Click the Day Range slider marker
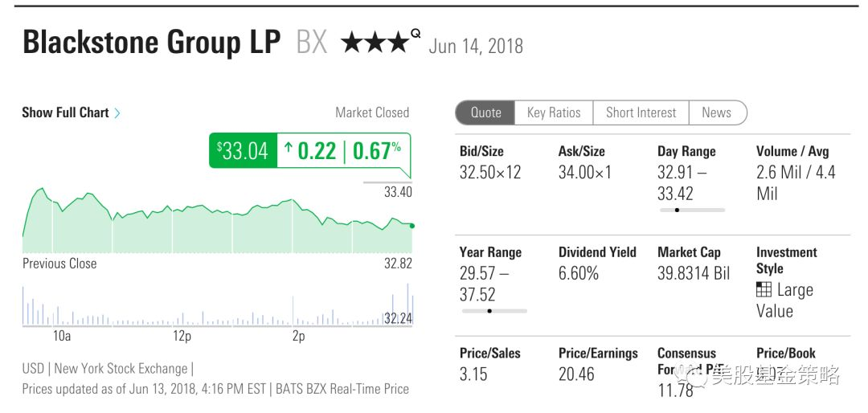Viewport: 868px width, 413px height. 677,210
